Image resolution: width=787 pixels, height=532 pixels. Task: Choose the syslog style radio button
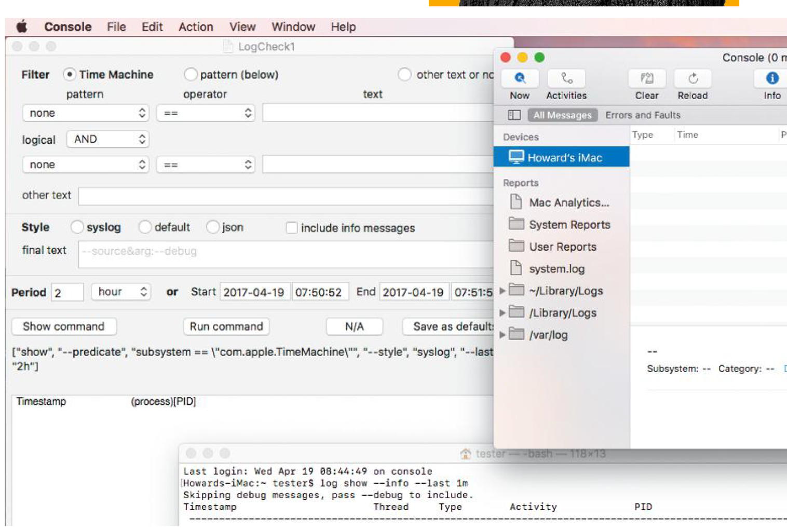[x=77, y=227]
